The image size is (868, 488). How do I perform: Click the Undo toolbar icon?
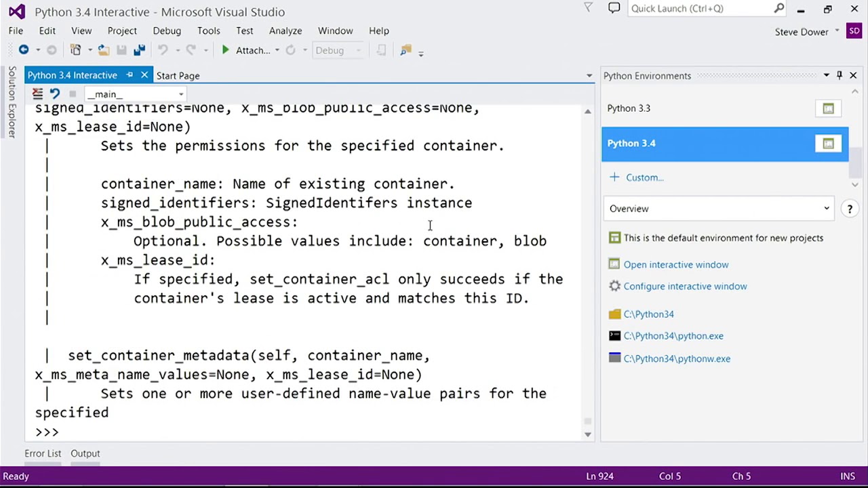click(163, 49)
